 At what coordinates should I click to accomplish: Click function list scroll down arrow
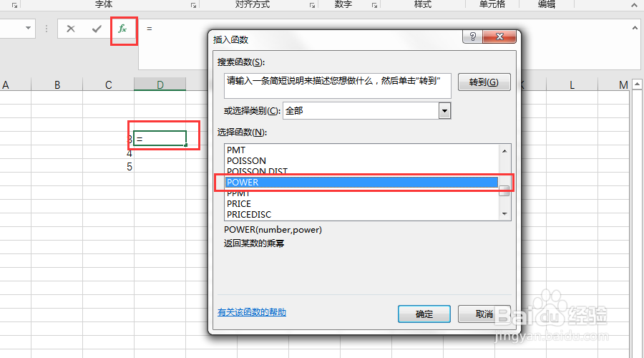tap(504, 214)
